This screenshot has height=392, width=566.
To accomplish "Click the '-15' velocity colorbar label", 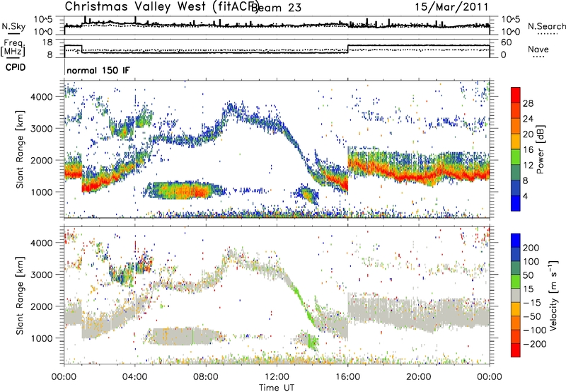I will tap(532, 303).
